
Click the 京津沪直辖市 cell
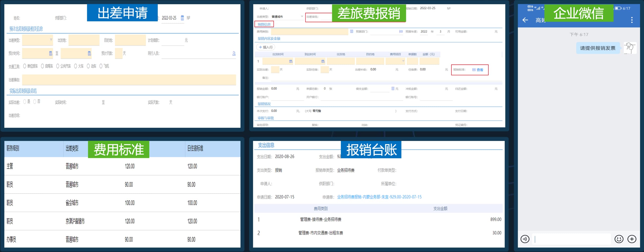pyautogui.click(x=75, y=221)
